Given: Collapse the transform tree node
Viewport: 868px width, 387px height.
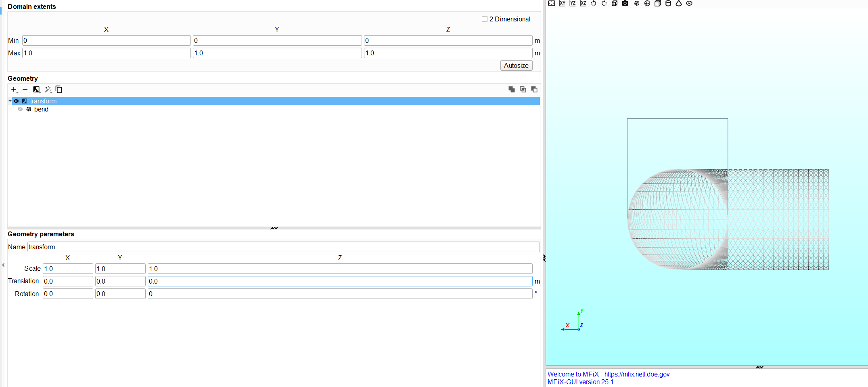Looking at the screenshot, I should 10,101.
